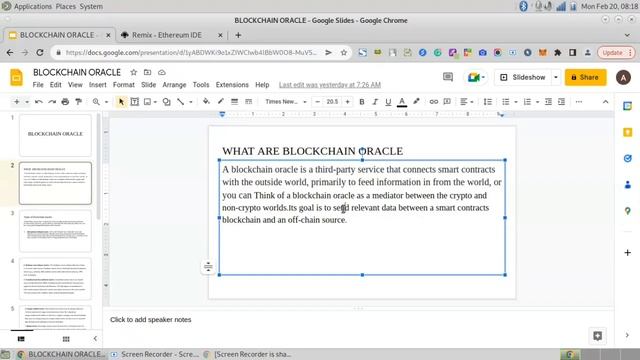Toggle Bulleted list
The width and height of the screenshot is (640, 360).
click(505, 102)
